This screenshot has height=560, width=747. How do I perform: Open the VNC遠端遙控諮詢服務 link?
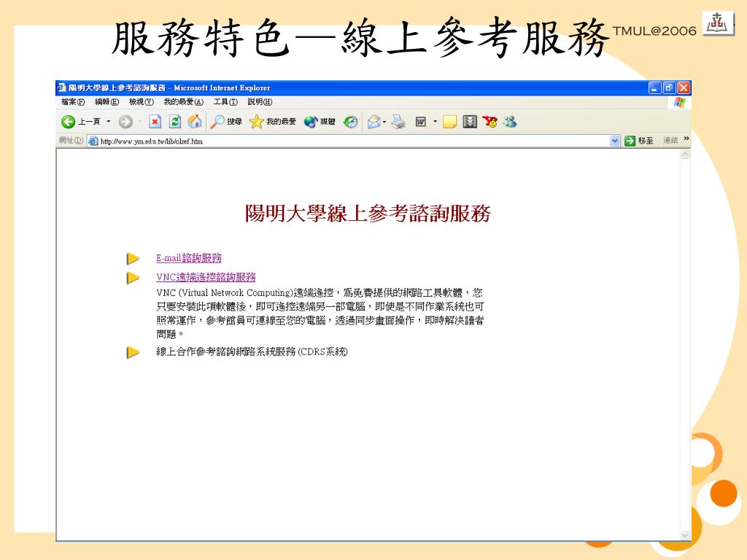[x=206, y=277]
